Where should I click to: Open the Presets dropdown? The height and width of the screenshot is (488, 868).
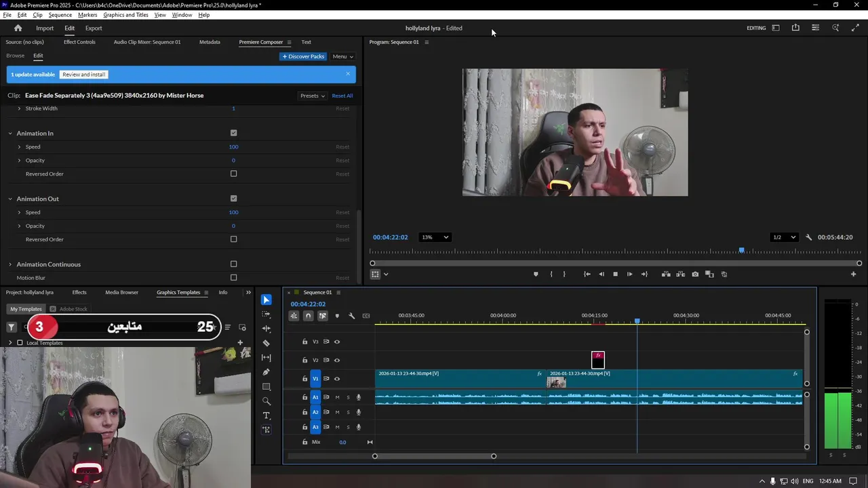tap(313, 96)
